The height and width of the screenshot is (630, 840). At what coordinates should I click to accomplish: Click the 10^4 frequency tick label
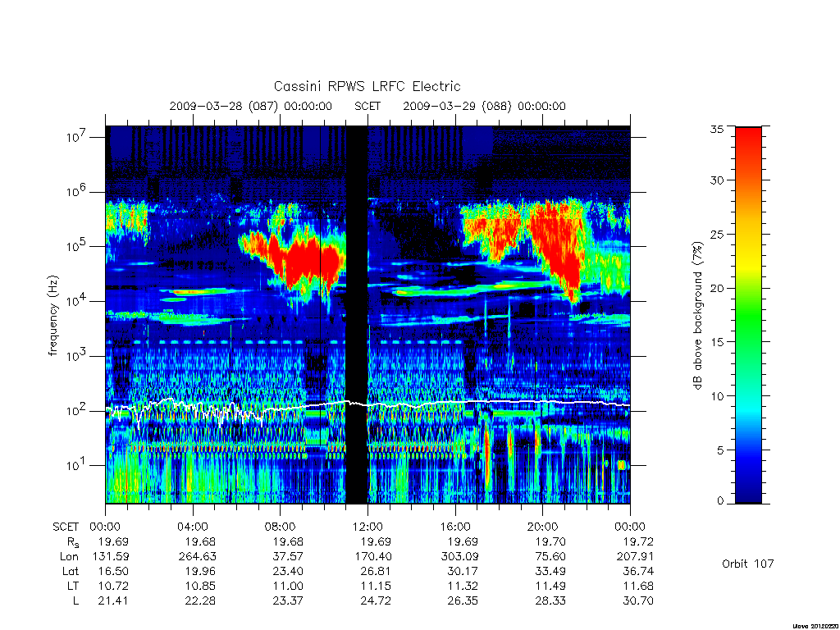77,300
